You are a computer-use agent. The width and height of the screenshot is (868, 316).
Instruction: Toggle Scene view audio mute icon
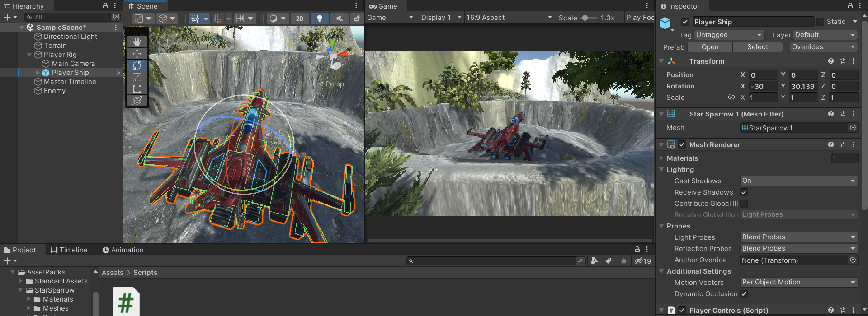click(x=339, y=19)
